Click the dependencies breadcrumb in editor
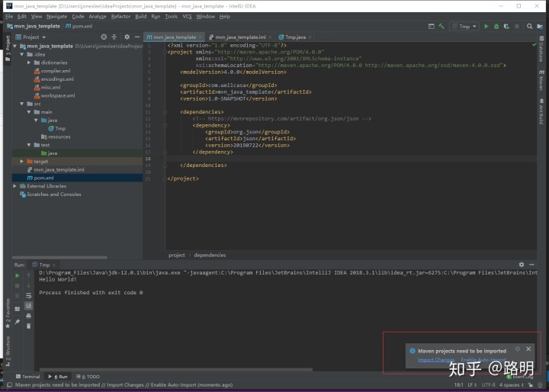This screenshot has height=392, width=549. 210,255
